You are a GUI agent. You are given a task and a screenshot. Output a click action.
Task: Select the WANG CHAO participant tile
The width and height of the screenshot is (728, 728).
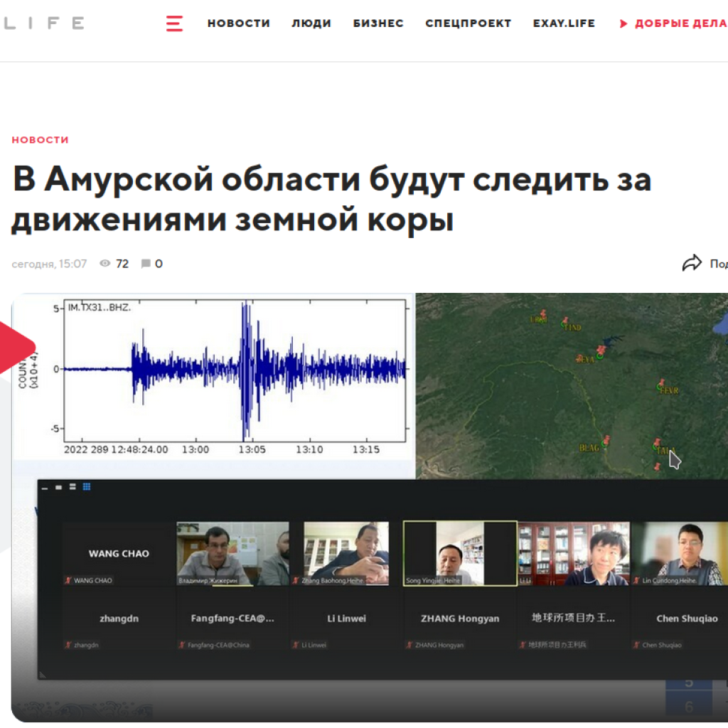(x=119, y=554)
